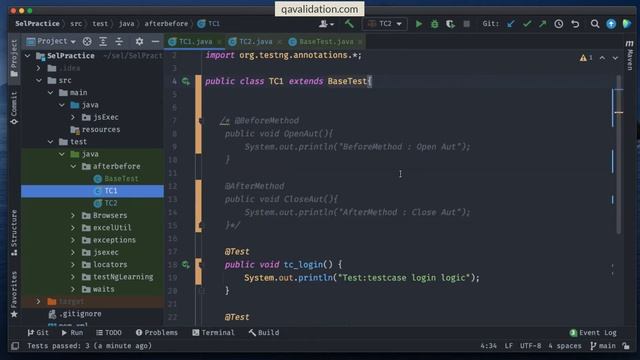Close the TC2.java tab
This screenshot has width=640, height=360.
pos(280,42)
